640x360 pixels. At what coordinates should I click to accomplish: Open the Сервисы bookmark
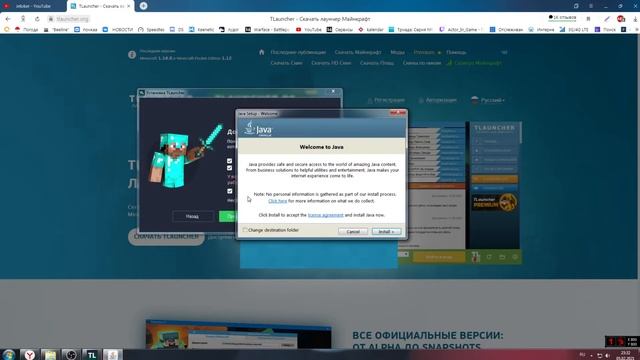340,29
